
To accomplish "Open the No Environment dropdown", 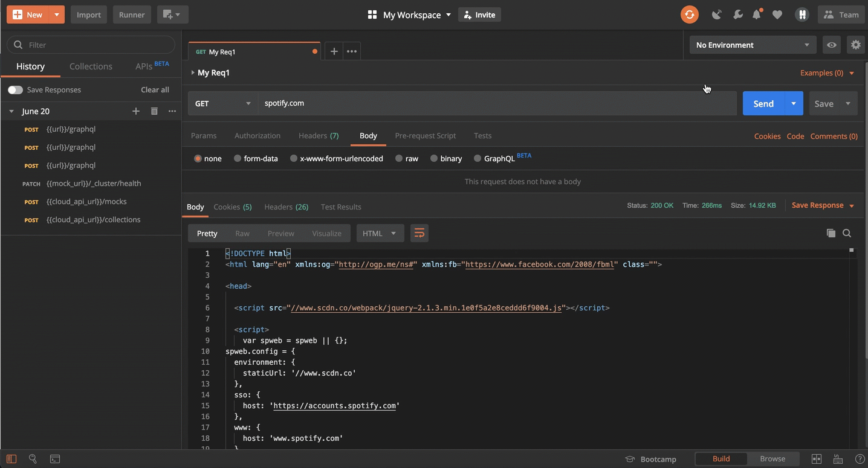I will coord(753,45).
